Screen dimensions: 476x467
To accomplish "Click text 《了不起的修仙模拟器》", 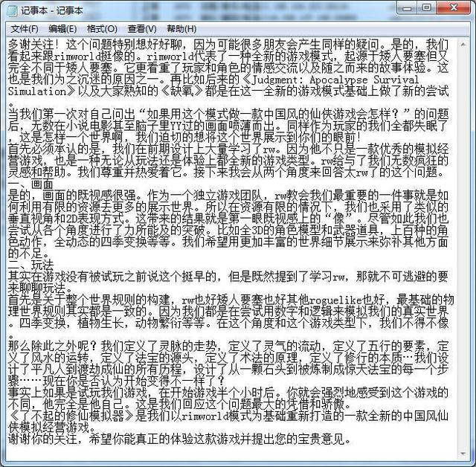I will tap(71, 416).
